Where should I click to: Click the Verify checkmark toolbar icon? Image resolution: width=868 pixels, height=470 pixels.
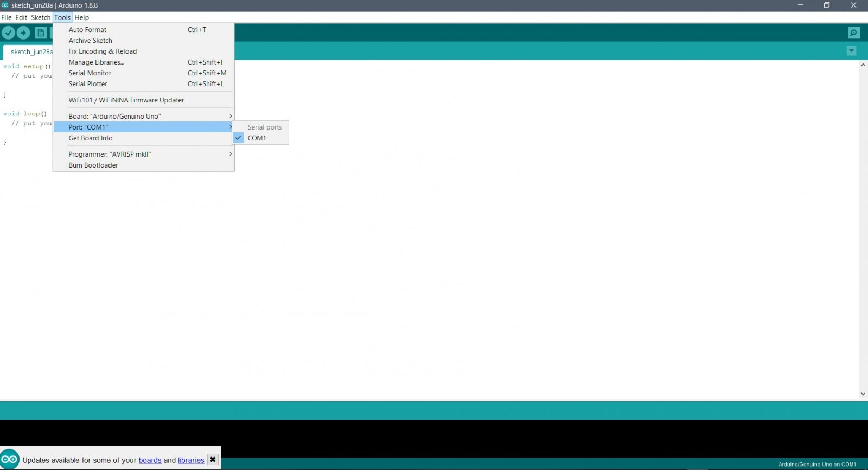pyautogui.click(x=8, y=33)
